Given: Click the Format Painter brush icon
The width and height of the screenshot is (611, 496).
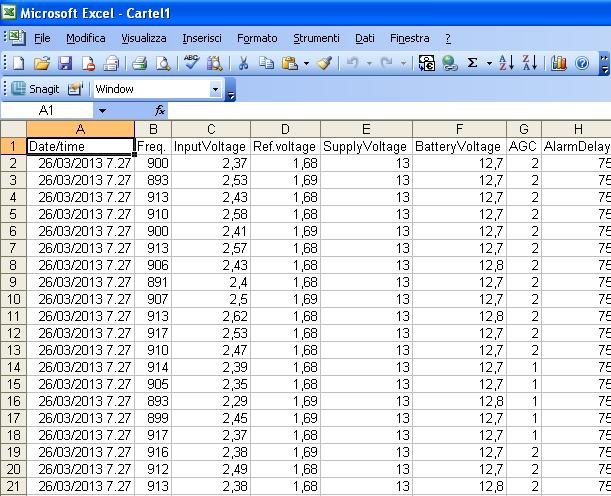Looking at the screenshot, I should click(324, 63).
